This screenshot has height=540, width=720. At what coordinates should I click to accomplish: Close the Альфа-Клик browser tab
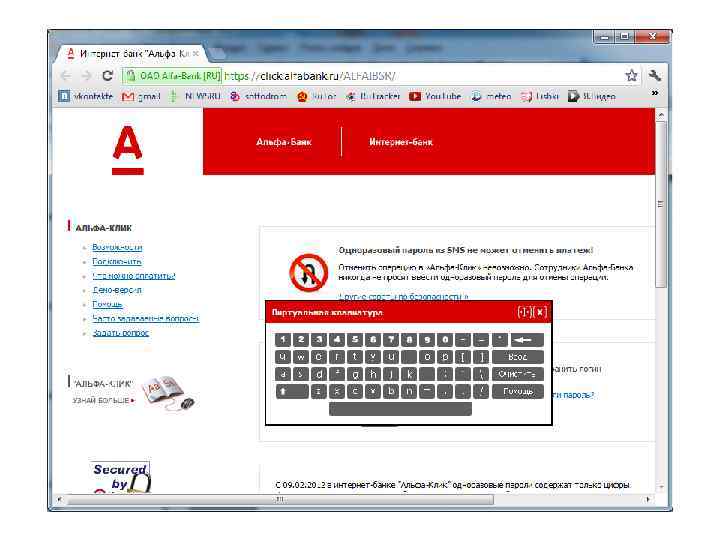click(196, 54)
